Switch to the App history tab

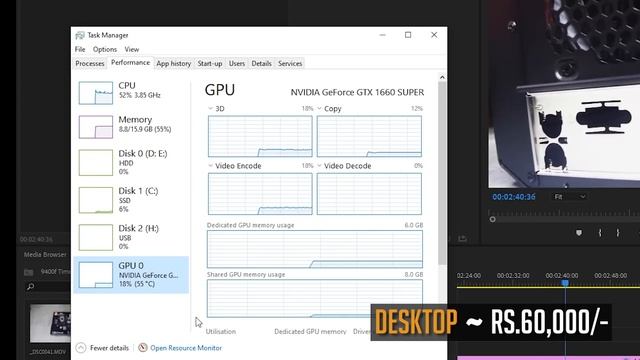tap(173, 64)
